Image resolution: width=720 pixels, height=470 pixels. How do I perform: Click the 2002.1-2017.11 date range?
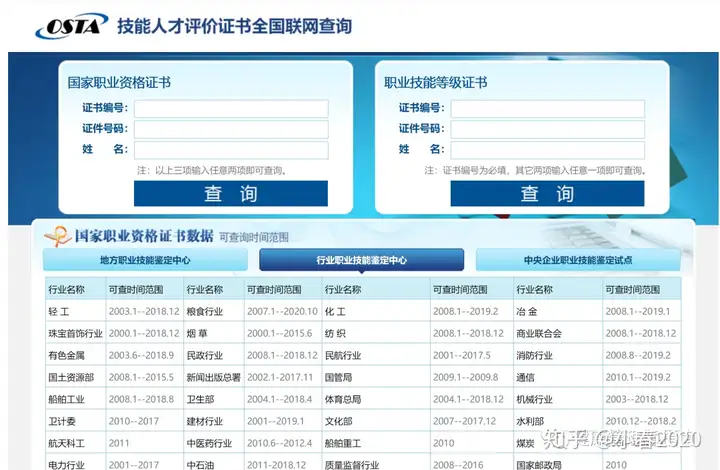pos(280,378)
